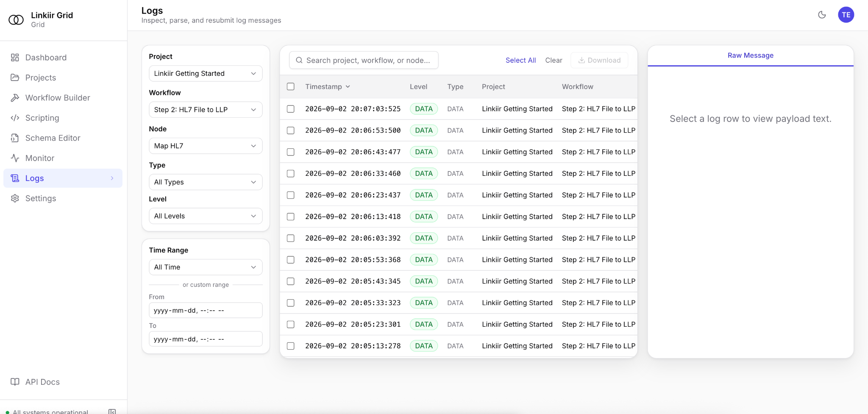Image resolution: width=868 pixels, height=414 pixels.
Task: Check the row with timestamp 20:05:13:278
Action: [x=291, y=346]
